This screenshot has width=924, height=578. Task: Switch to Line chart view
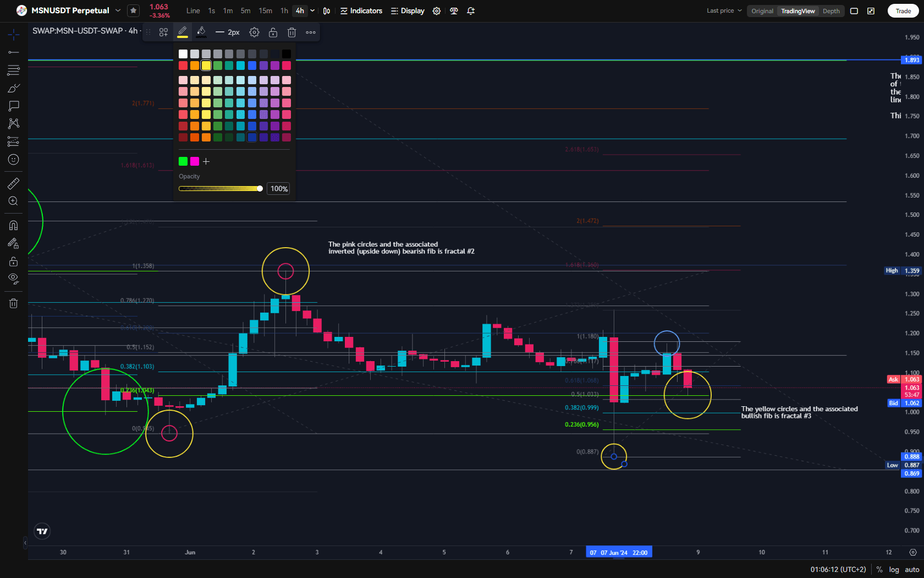193,11
